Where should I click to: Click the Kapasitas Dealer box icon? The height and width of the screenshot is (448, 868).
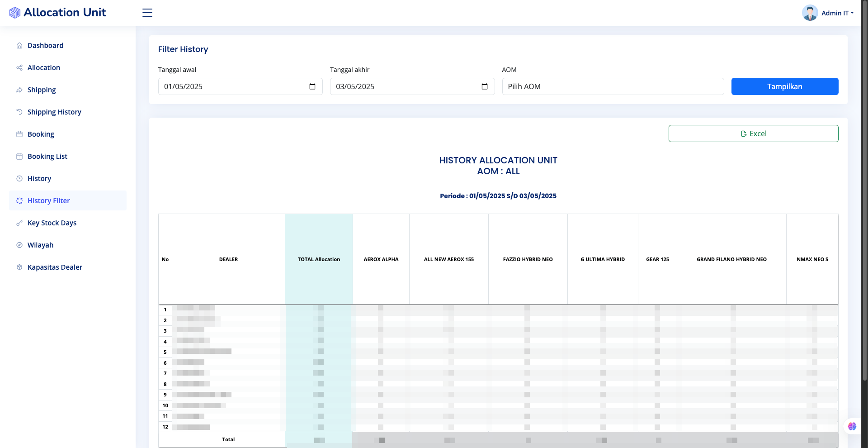click(x=19, y=267)
